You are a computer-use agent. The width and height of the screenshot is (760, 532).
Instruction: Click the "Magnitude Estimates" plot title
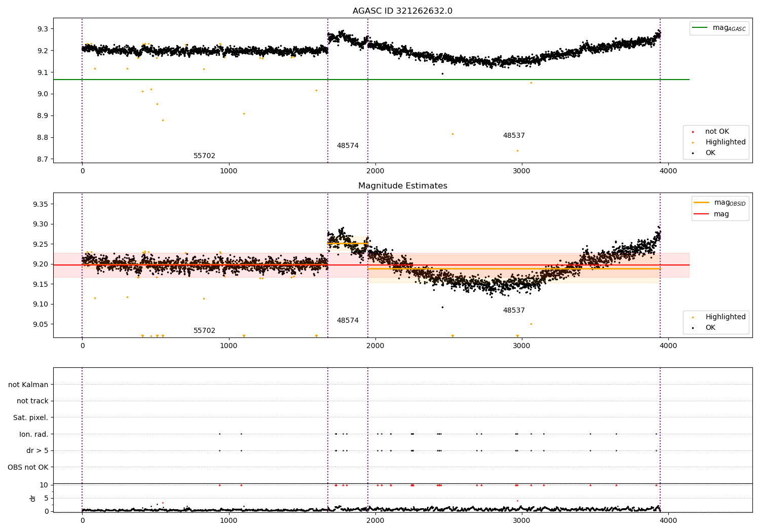pos(402,186)
